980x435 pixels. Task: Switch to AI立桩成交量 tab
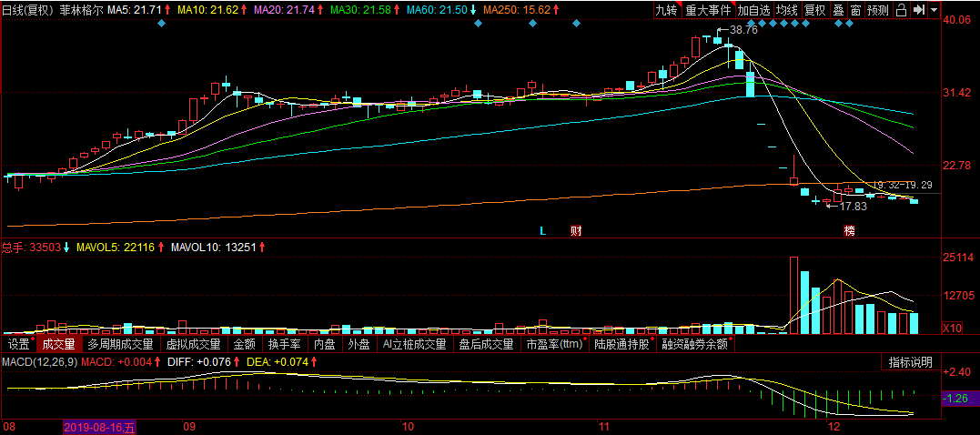[414, 344]
